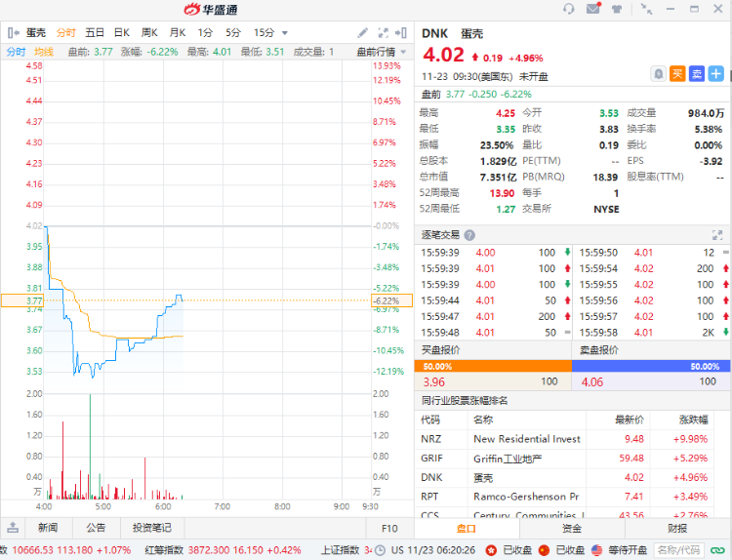Click the share upload icon
The image size is (732, 560).
point(13,528)
